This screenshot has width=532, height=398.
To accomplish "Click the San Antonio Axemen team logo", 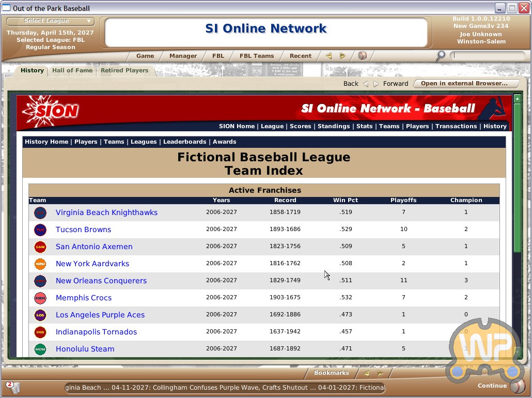I will [x=40, y=247].
